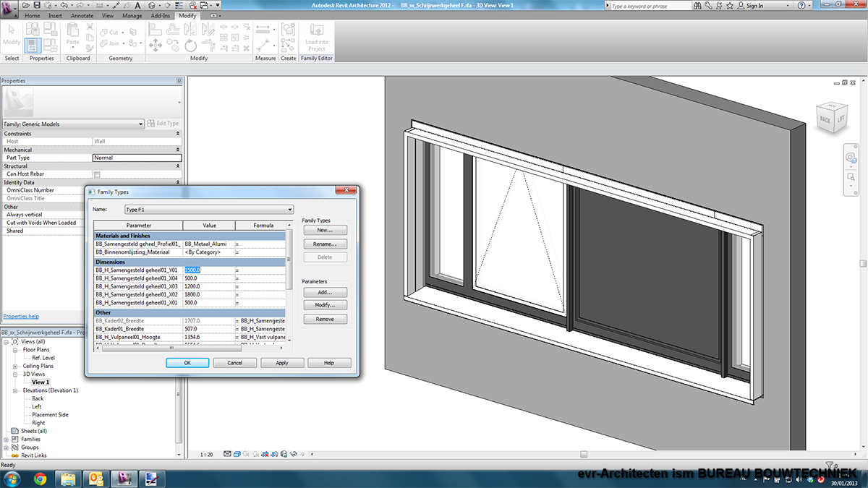The width and height of the screenshot is (868, 488).
Task: Open the Annotate ribbon tab
Action: pos(82,15)
